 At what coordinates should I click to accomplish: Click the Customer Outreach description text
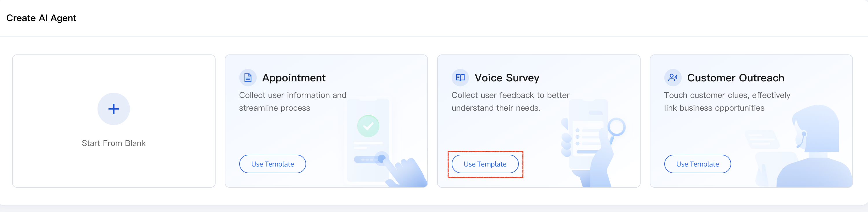pos(727,101)
